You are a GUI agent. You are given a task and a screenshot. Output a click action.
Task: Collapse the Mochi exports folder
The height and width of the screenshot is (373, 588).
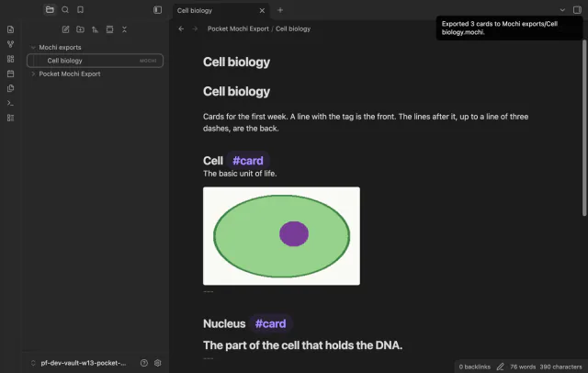coord(33,47)
